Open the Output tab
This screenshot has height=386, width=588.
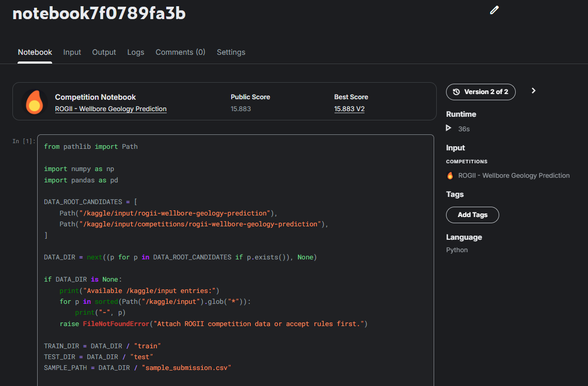pyautogui.click(x=104, y=52)
